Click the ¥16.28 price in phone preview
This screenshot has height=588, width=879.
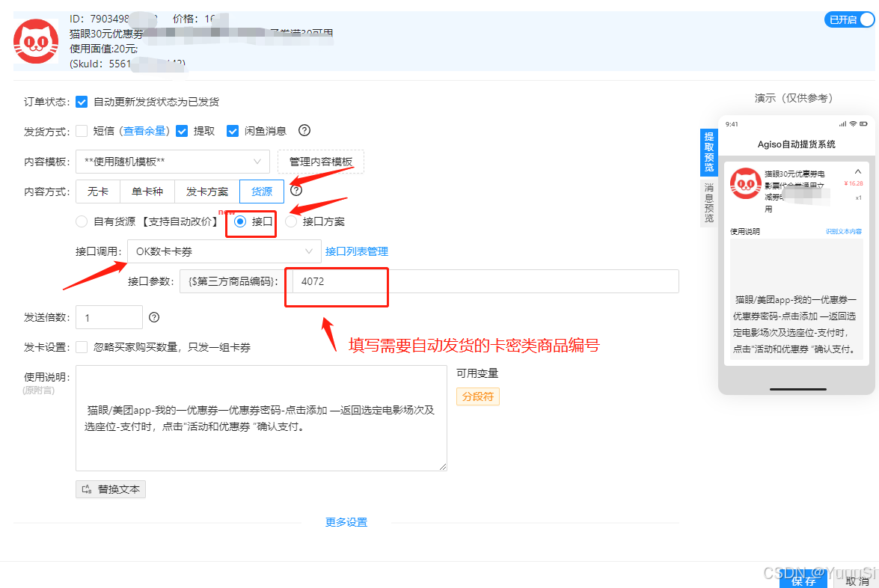coord(854,183)
